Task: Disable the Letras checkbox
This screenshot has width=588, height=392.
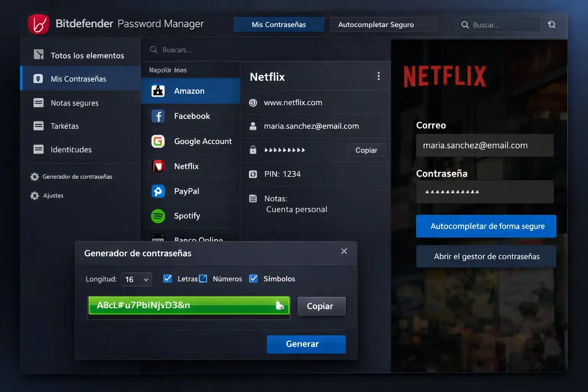Action: [168, 279]
